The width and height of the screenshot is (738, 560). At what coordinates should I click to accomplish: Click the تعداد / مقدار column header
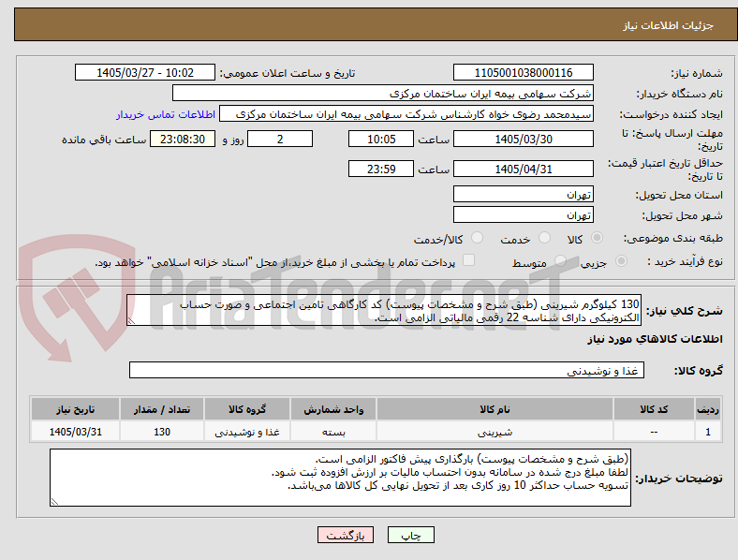[x=162, y=409]
